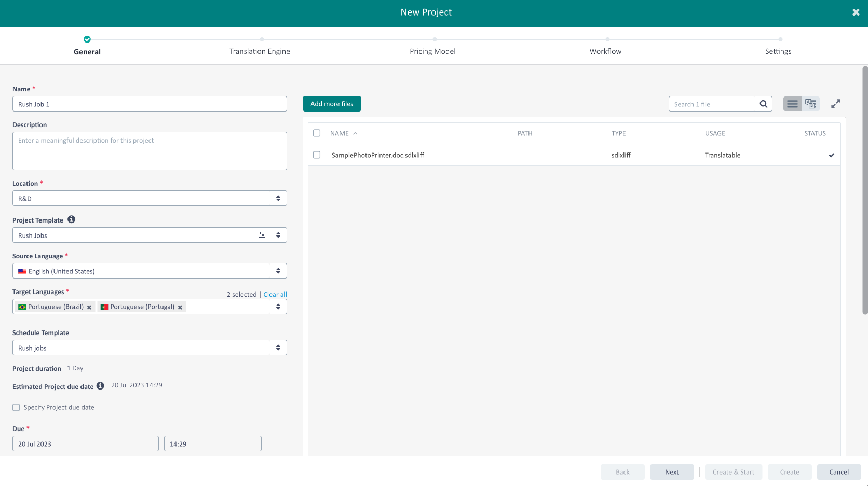Viewport: 868px width, 486px height.
Task: Switch to list view of files
Action: coord(792,104)
